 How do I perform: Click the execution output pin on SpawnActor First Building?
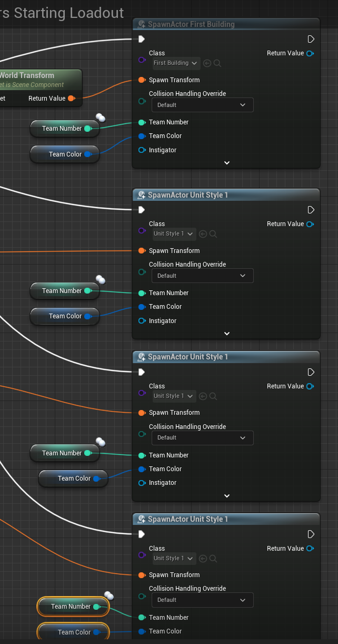(311, 40)
